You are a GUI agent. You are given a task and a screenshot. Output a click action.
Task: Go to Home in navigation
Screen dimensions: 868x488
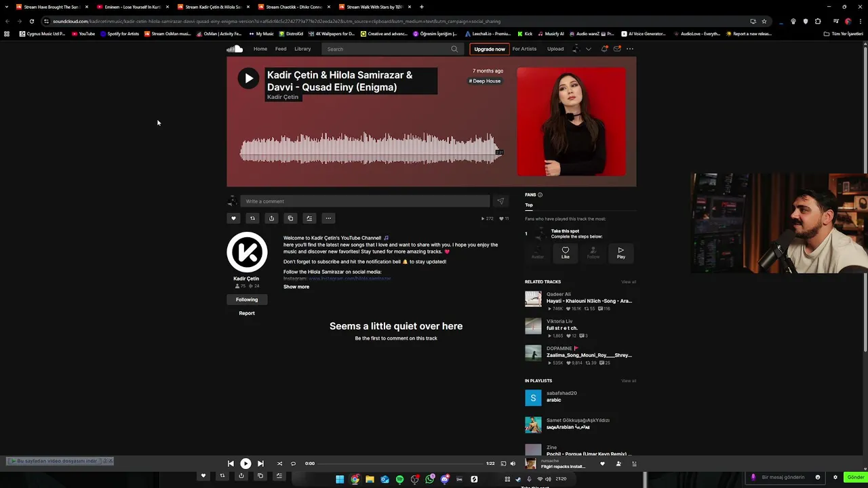point(260,49)
